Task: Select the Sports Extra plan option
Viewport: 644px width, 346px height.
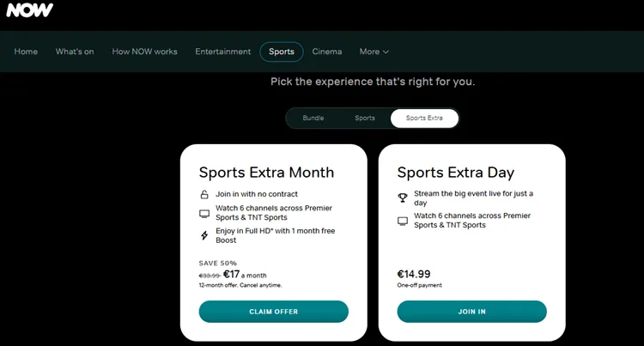Action: pyautogui.click(x=424, y=118)
